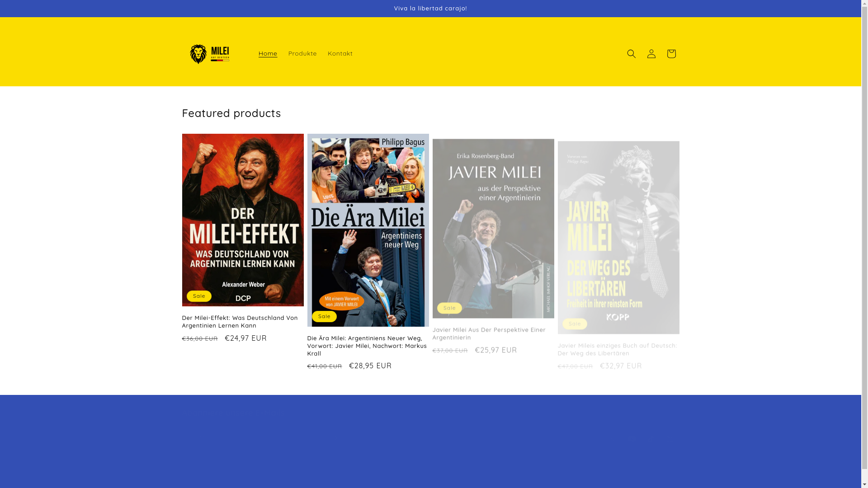
Task: Click 'Die Ära Milei: Argentiniens Neuer Weg' link
Action: pos(367,346)
